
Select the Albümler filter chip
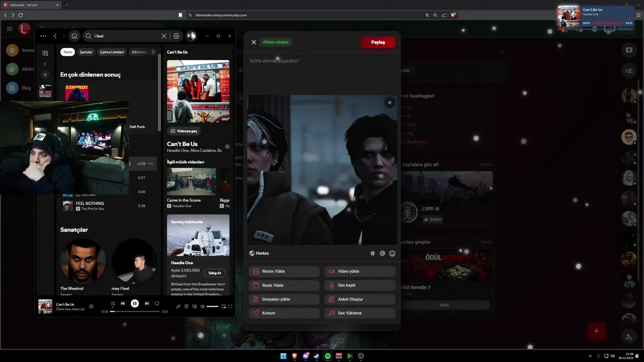tap(139, 52)
